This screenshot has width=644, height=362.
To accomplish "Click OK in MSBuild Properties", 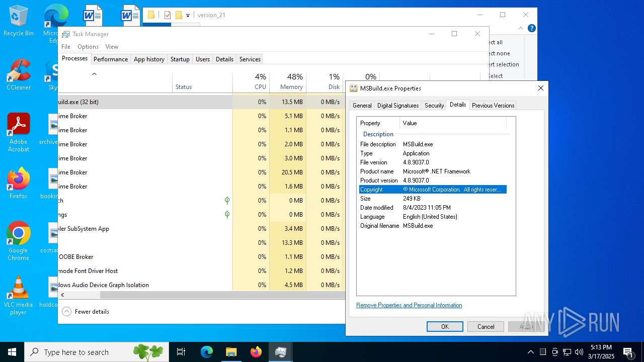I will (x=445, y=327).
